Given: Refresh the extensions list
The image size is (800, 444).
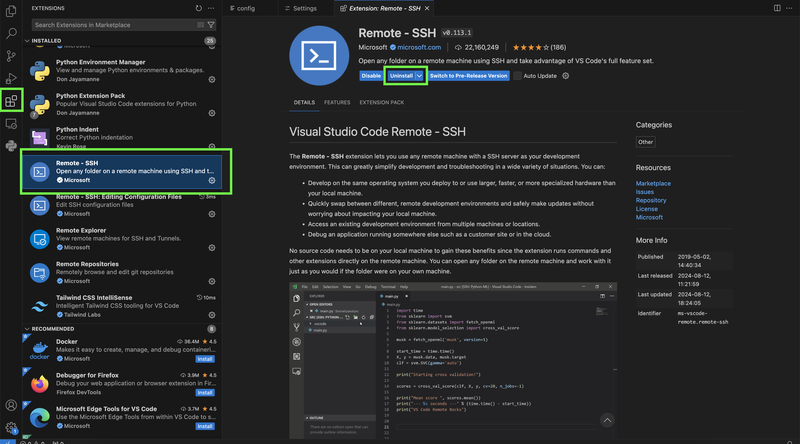Looking at the screenshot, I should [198, 8].
